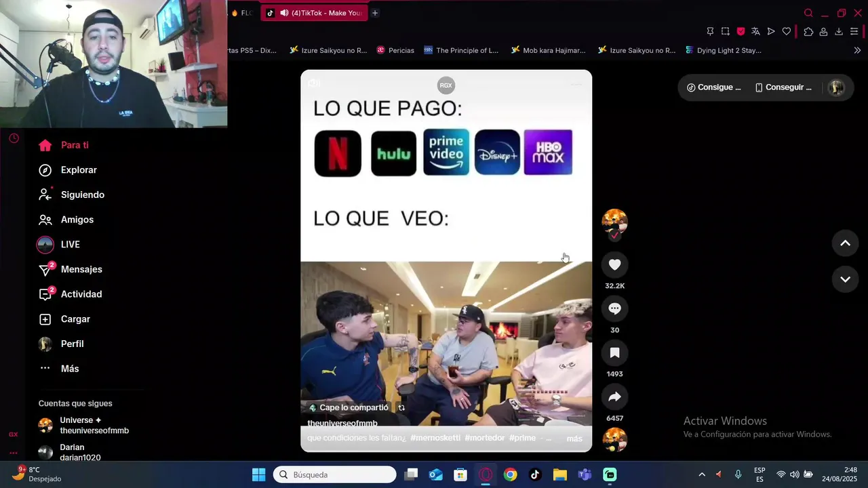Go to Perfil page
Viewport: 868px width, 488px height.
coord(60,344)
